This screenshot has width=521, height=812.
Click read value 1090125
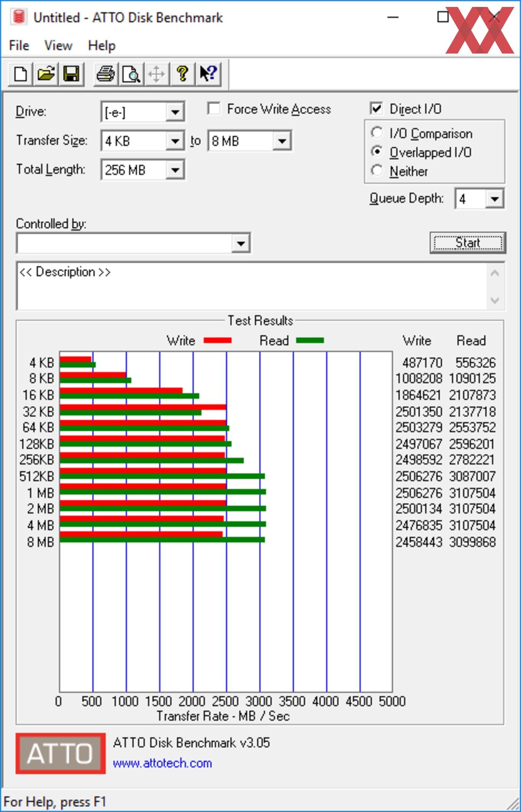click(473, 378)
